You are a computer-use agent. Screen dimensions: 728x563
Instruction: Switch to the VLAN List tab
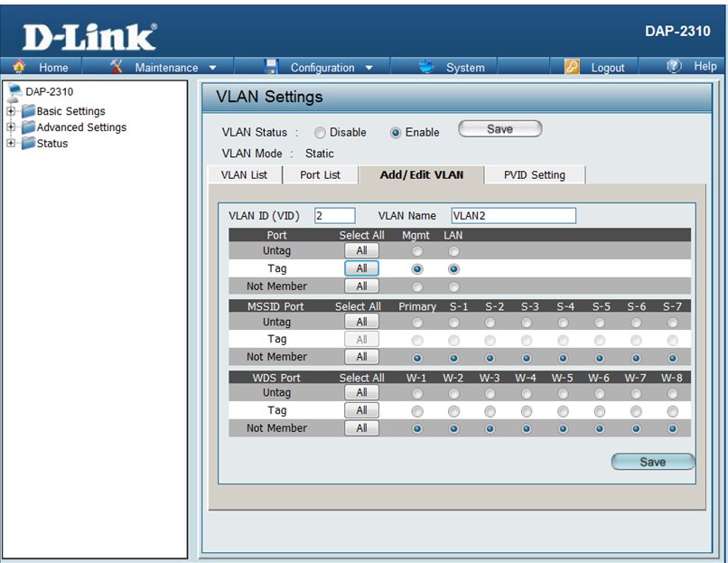coord(245,175)
